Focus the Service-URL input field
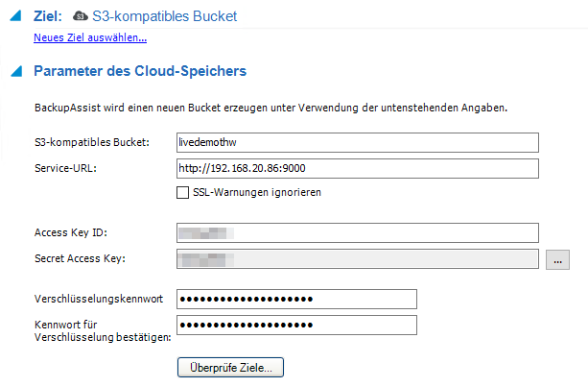The image size is (588, 387). tap(357, 169)
